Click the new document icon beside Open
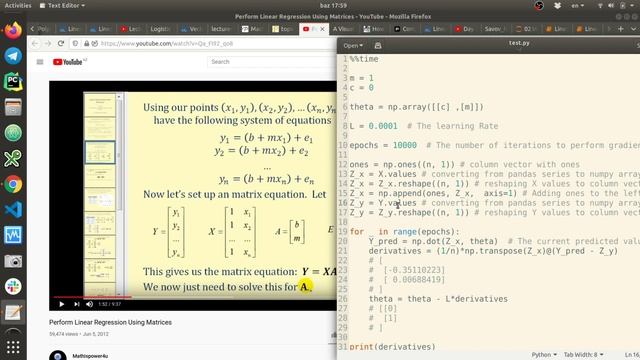 pos(378,45)
